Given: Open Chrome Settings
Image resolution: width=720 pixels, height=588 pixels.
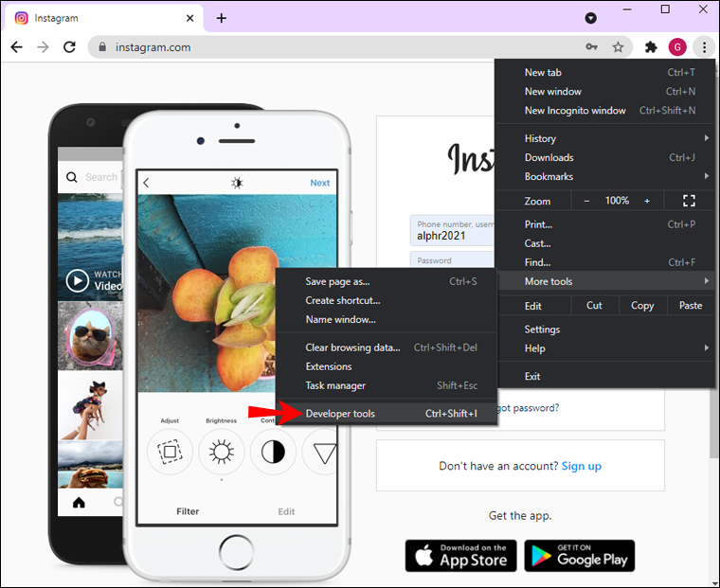Looking at the screenshot, I should [604, 330].
